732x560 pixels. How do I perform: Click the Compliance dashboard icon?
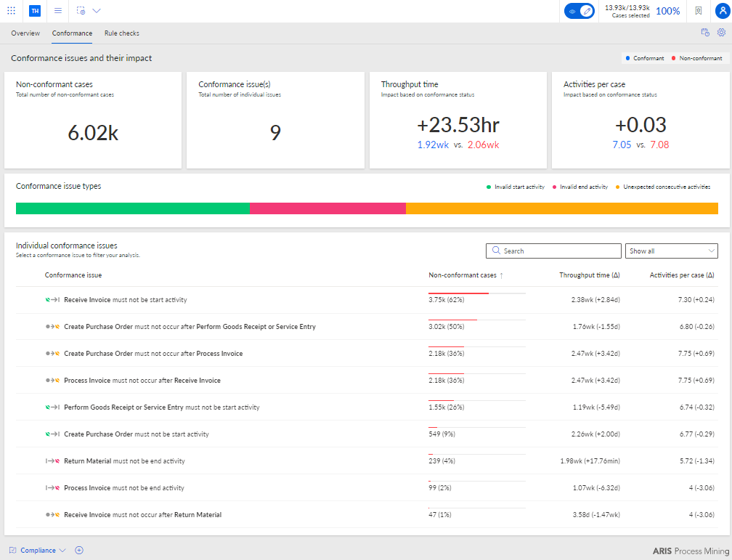(13, 550)
